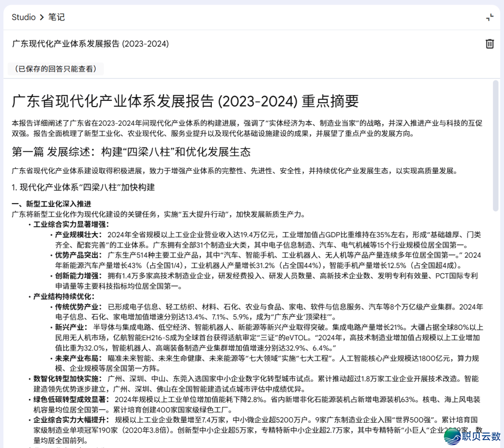Click the 已保存的回答只能查看 notice label

tap(56, 69)
